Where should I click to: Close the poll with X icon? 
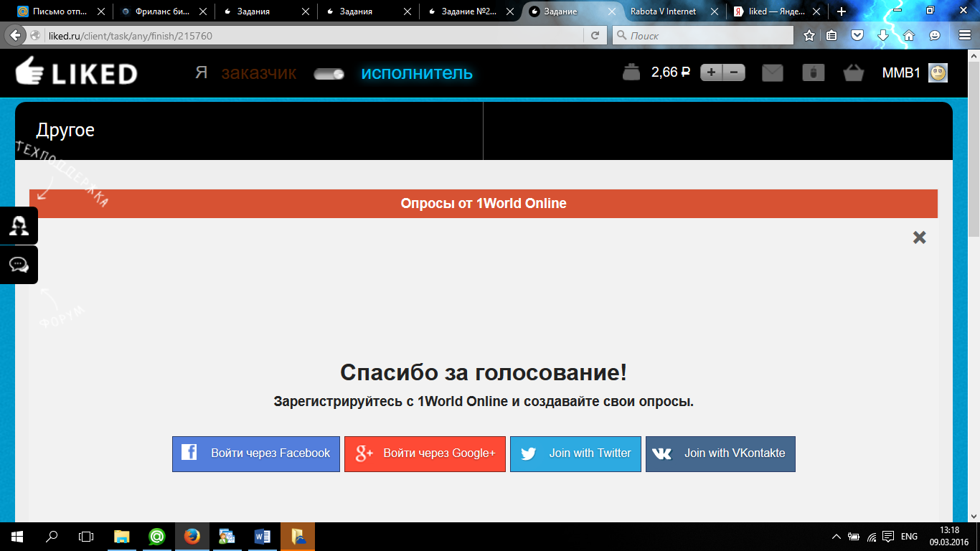(919, 237)
